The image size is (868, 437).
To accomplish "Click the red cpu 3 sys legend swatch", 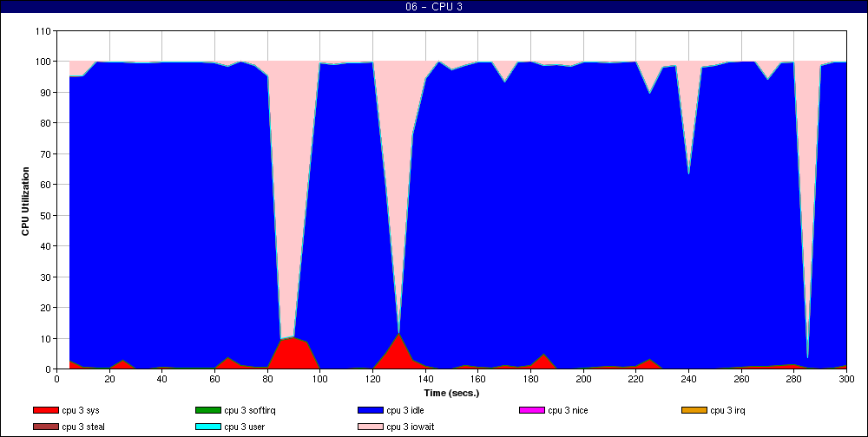I will [45, 410].
